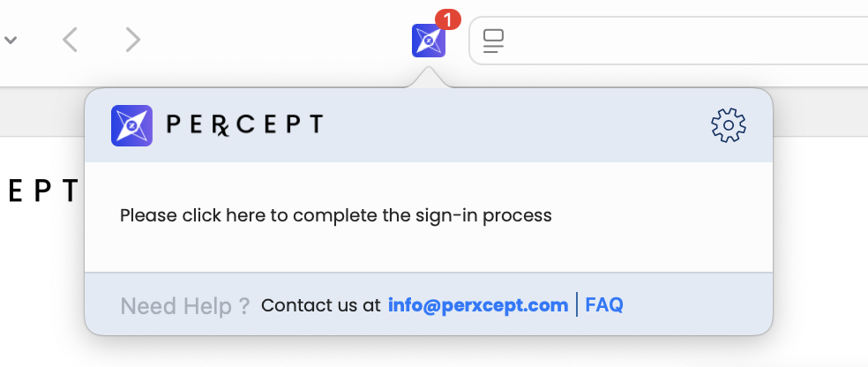This screenshot has width=868, height=367.
Task: Click the PERCEPT wordmark in the popup
Action: (x=244, y=125)
